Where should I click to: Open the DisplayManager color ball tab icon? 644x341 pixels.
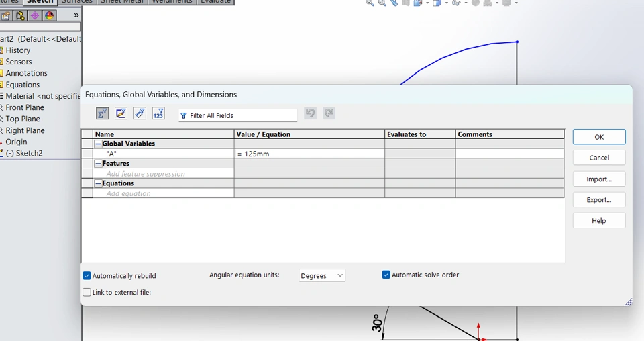(x=49, y=15)
